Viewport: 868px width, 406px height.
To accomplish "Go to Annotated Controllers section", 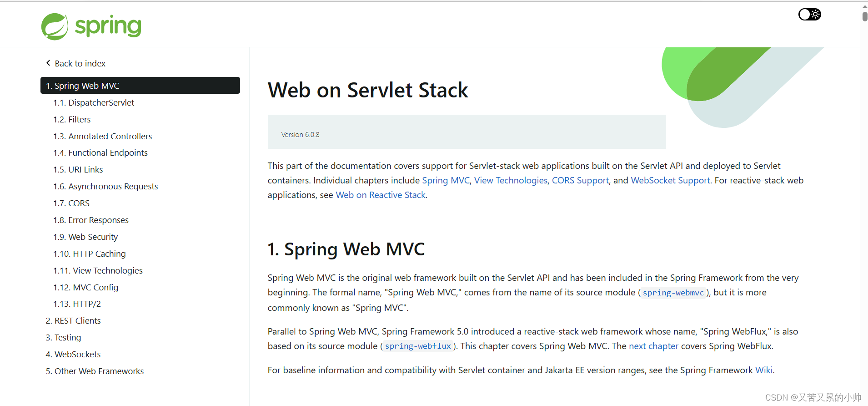I will (110, 137).
